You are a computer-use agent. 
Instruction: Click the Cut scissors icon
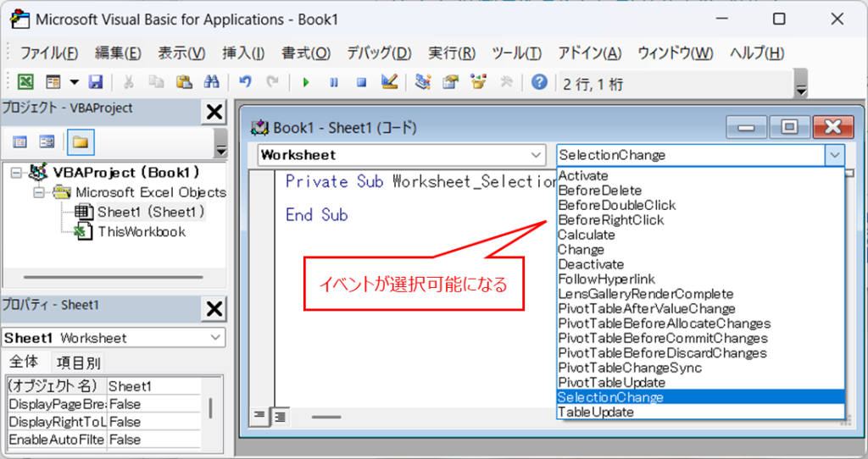click(x=129, y=83)
